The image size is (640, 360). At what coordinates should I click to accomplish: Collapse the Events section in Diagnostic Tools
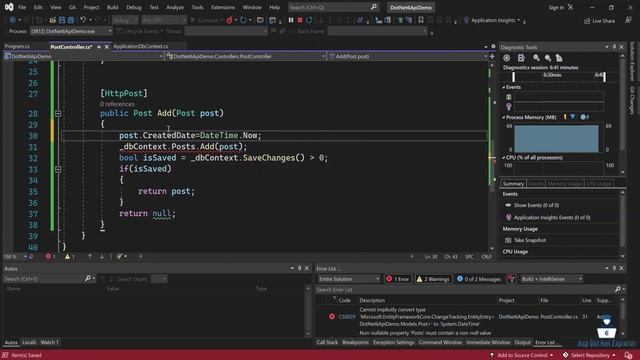click(503, 87)
